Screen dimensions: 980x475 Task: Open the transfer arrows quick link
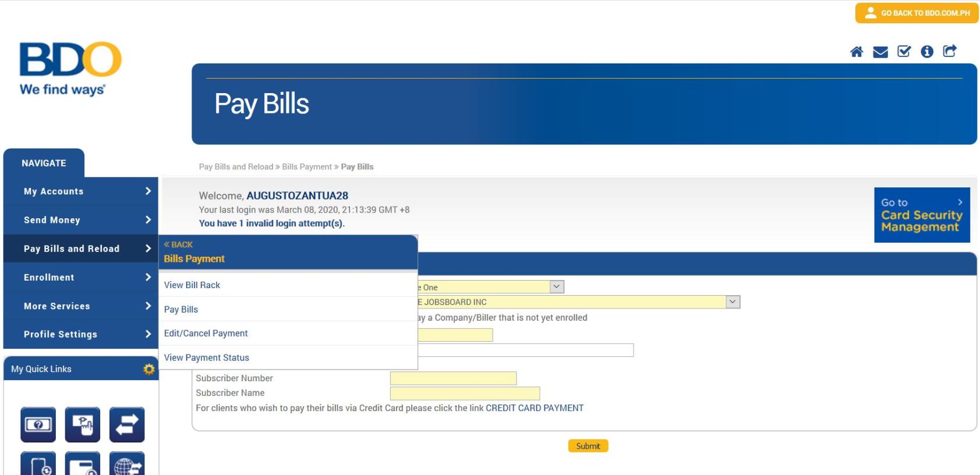tap(127, 424)
